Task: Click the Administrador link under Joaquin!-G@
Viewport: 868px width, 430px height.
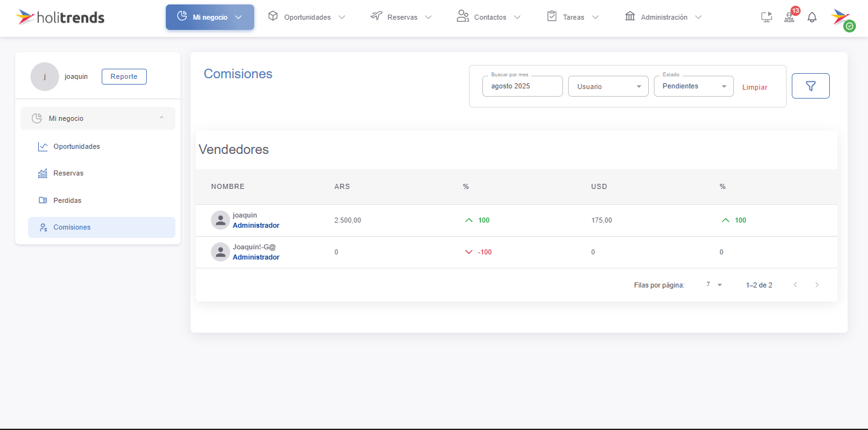Action: 256,257
